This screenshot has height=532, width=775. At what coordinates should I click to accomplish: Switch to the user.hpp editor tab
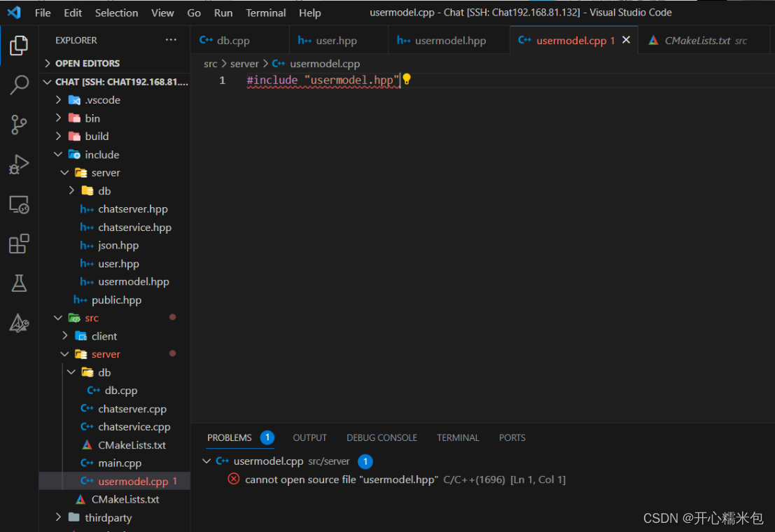pos(339,41)
